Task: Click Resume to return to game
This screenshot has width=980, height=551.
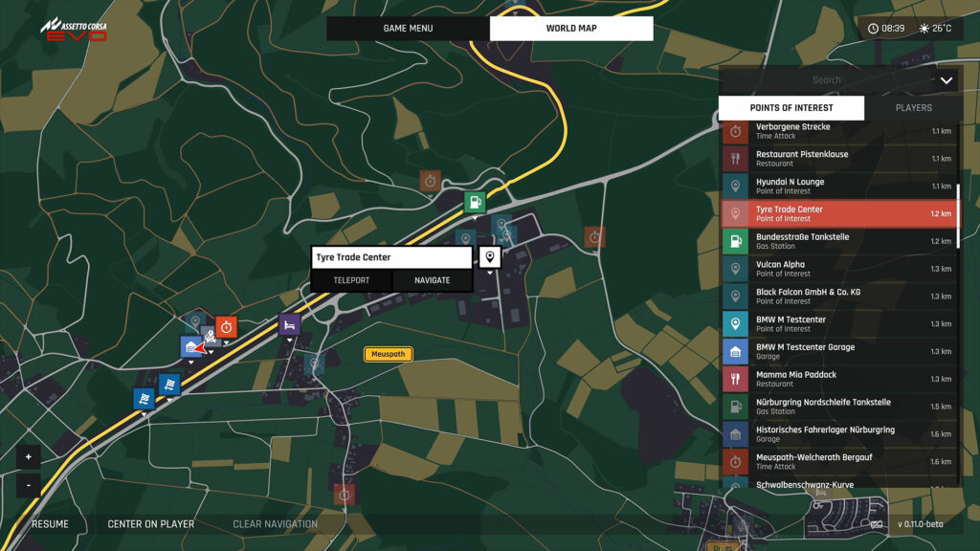Action: pos(50,524)
